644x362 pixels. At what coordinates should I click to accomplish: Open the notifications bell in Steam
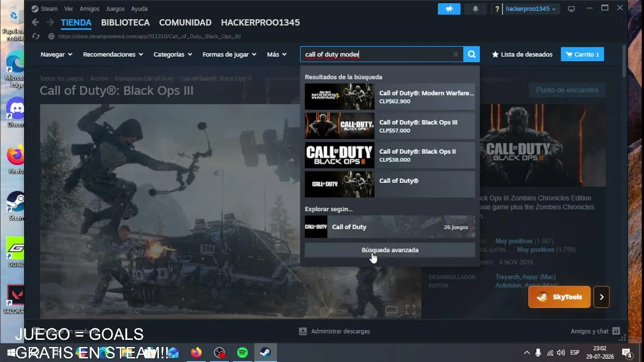tap(475, 9)
